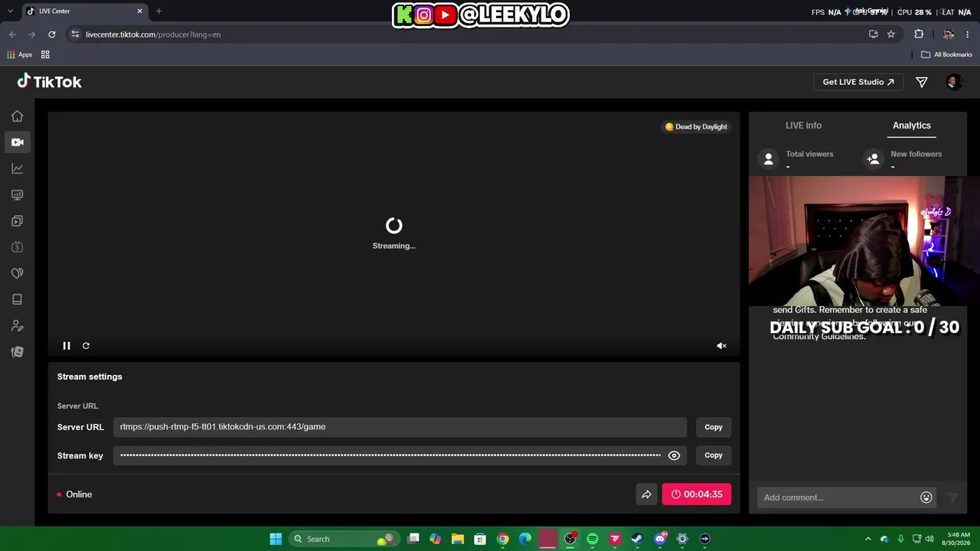Click the Total viewers stat
Screen dimensions: 980x551
coord(797,158)
